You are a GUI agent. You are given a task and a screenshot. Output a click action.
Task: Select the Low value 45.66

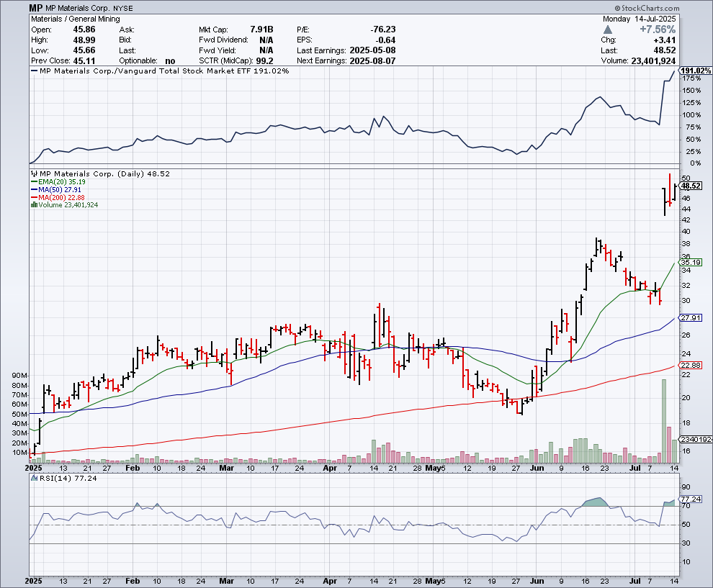point(84,50)
